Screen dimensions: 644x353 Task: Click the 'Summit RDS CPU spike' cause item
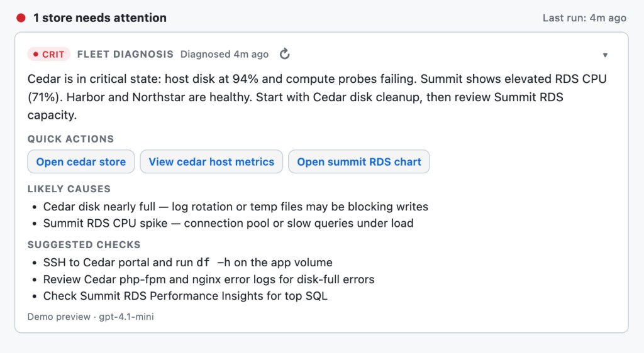coord(228,223)
